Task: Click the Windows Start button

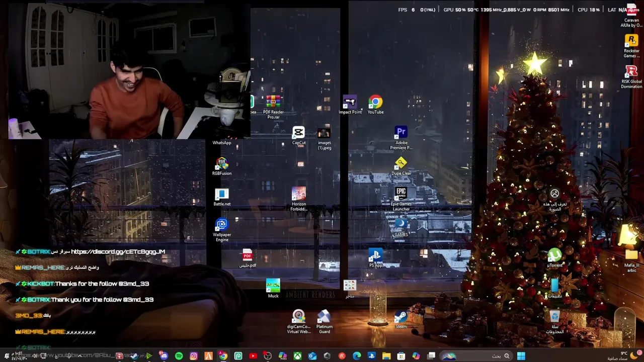Action: pos(521,356)
